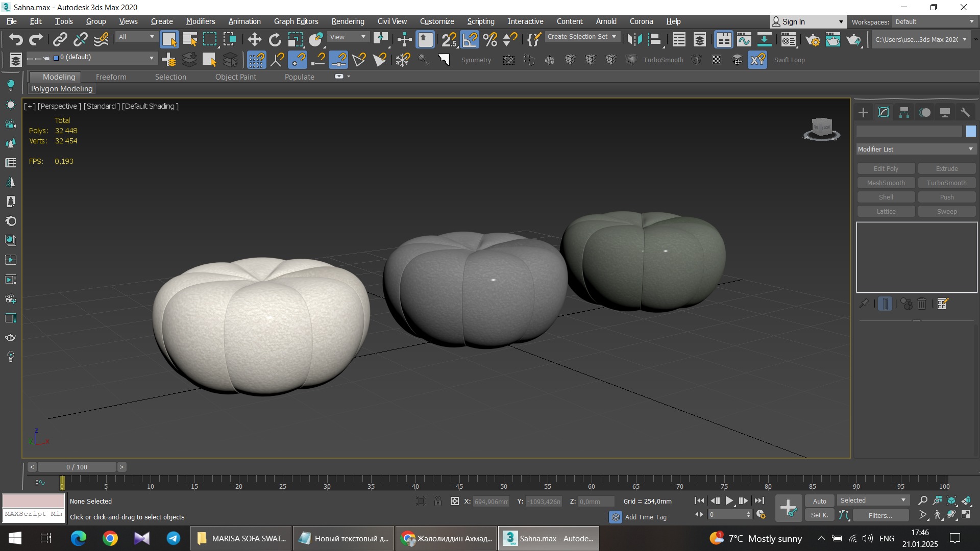Open the Material Editor

tap(789, 39)
